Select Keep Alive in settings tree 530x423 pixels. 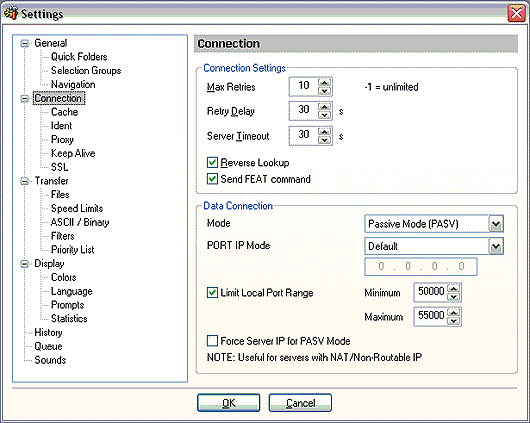point(73,153)
